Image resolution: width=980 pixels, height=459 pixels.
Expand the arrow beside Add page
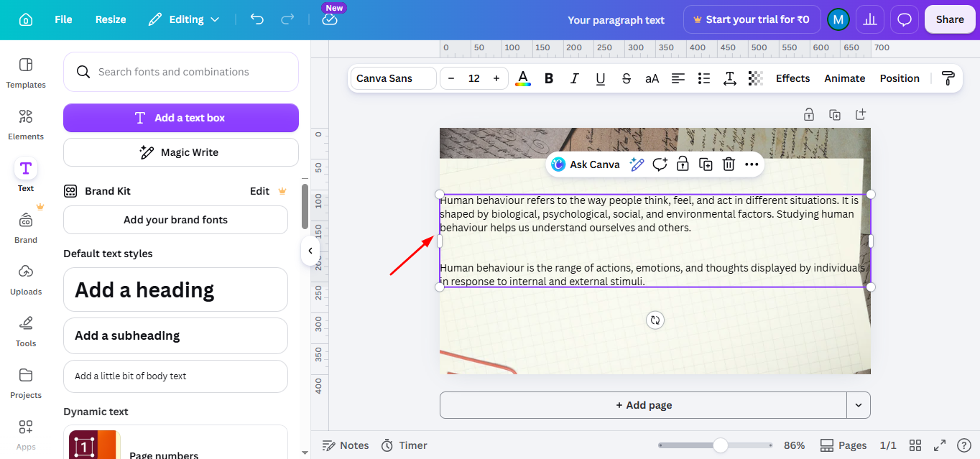pyautogui.click(x=859, y=405)
